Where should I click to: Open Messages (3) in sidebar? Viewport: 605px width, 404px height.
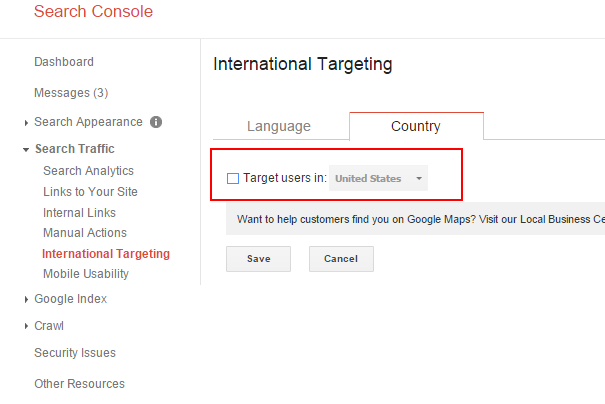click(x=71, y=93)
